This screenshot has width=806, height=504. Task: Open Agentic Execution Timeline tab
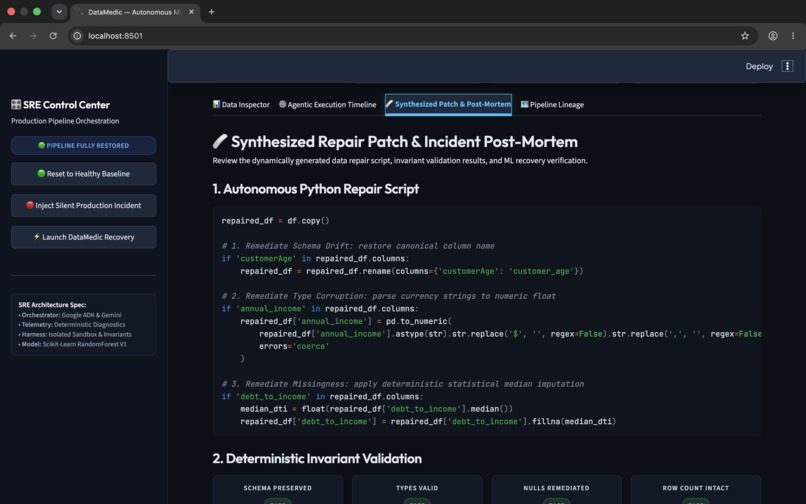point(327,104)
